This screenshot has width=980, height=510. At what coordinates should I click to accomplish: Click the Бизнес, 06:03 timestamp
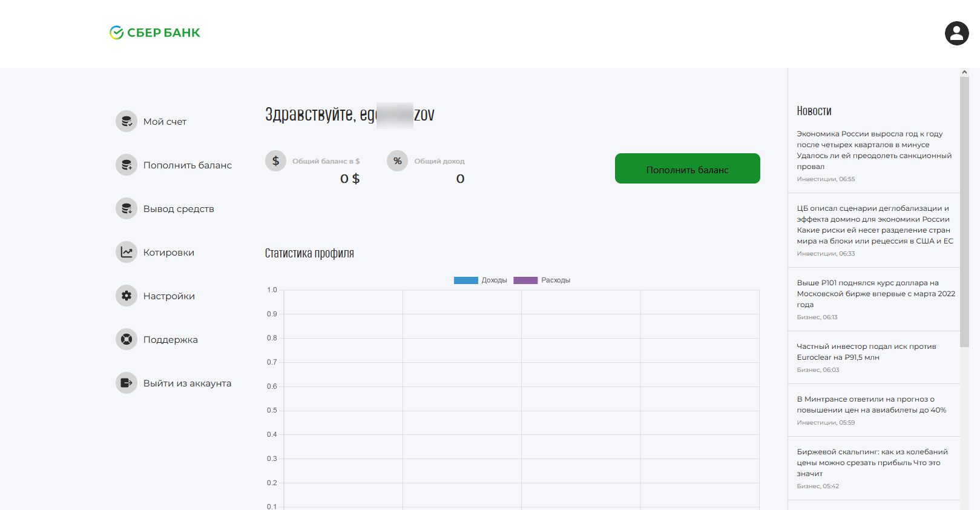tap(818, 370)
